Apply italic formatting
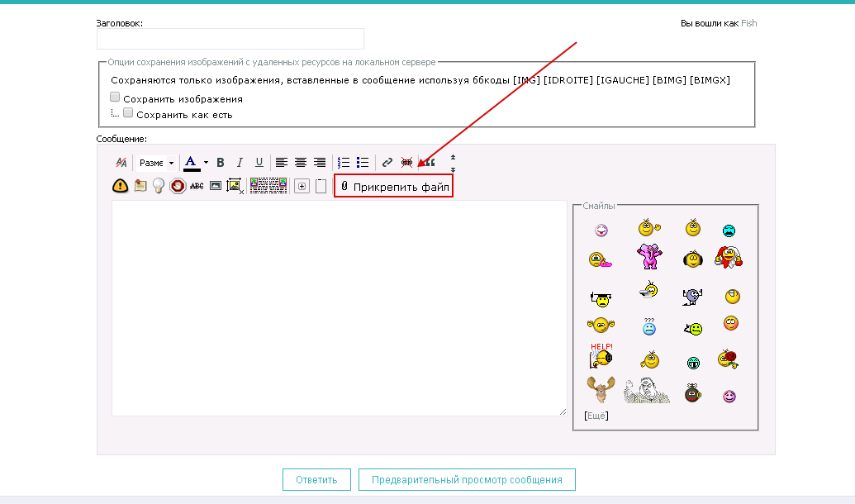Image resolution: width=855 pixels, height=504 pixels. click(x=240, y=163)
